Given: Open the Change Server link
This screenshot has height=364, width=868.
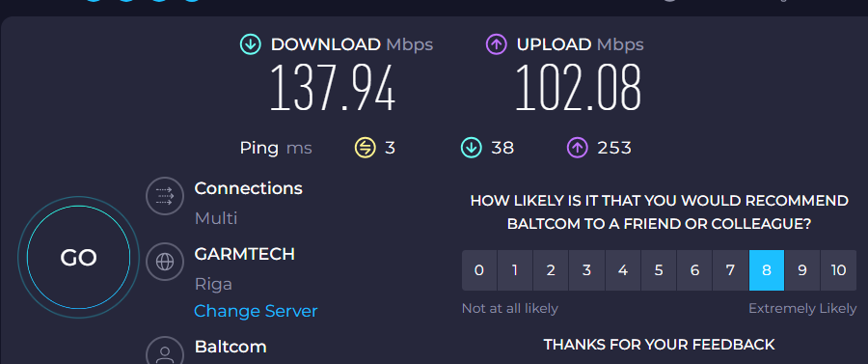Looking at the screenshot, I should [256, 311].
